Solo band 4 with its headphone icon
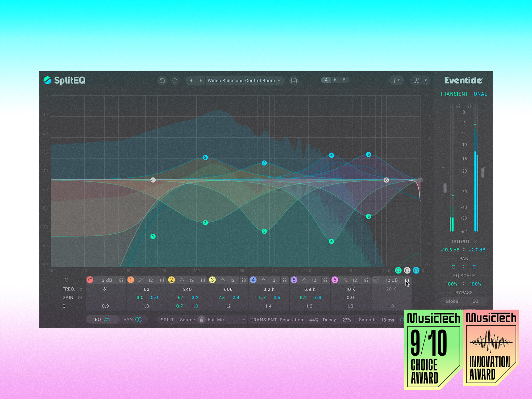 285,280
